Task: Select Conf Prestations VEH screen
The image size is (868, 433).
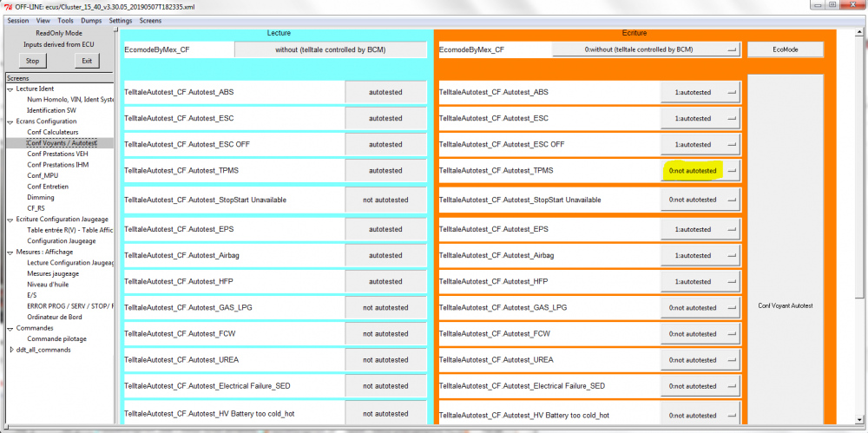Action: coord(57,154)
